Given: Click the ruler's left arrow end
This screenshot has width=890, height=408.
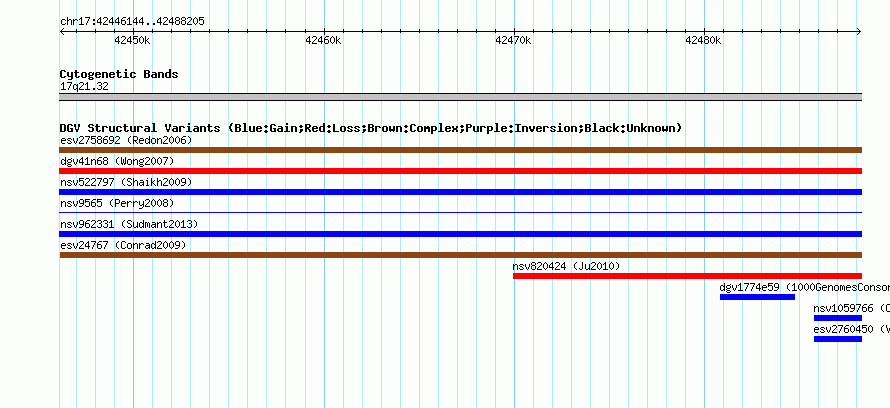Looking at the screenshot, I should pos(62,32).
